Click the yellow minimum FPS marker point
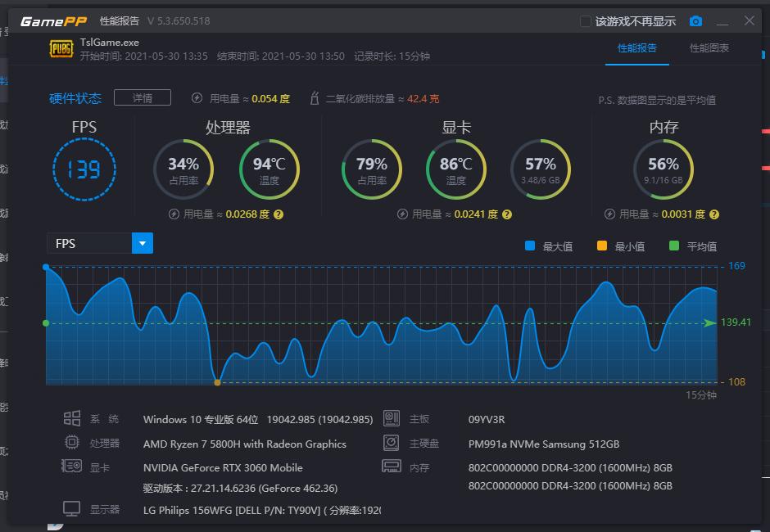Image resolution: width=770 pixels, height=532 pixels. (217, 382)
